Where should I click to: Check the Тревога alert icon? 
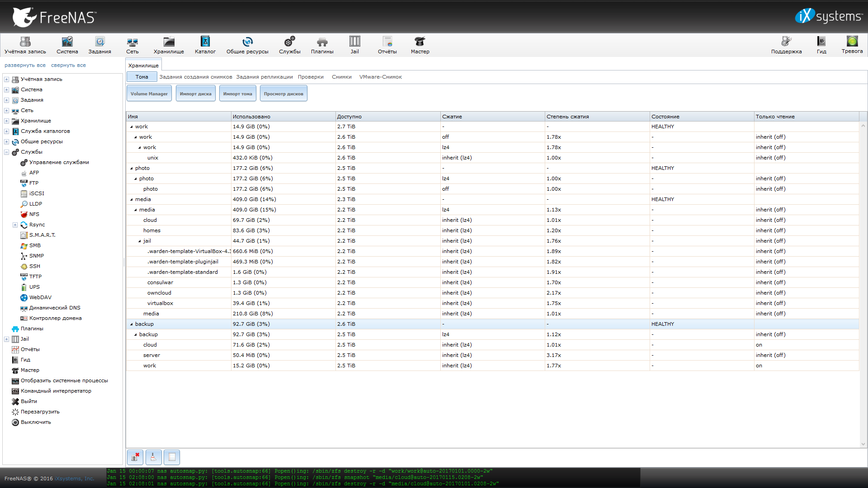click(852, 45)
